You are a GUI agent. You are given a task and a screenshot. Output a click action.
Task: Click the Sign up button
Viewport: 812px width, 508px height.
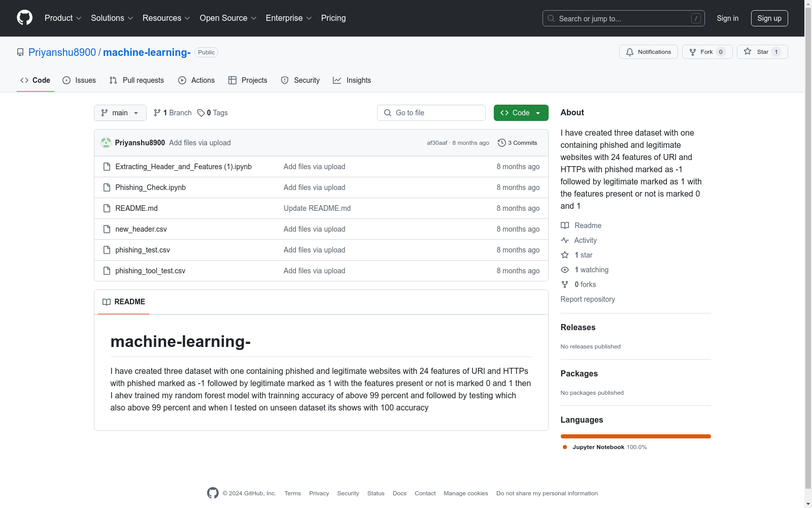(x=769, y=18)
